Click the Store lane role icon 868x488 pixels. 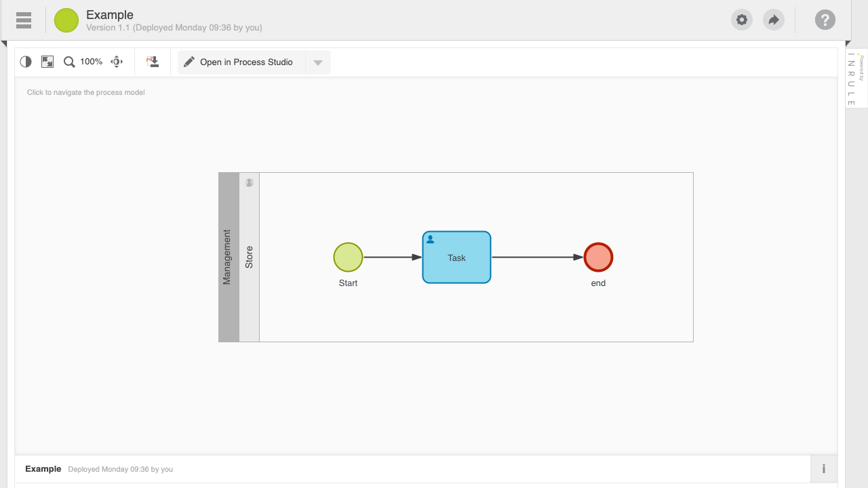tap(250, 182)
